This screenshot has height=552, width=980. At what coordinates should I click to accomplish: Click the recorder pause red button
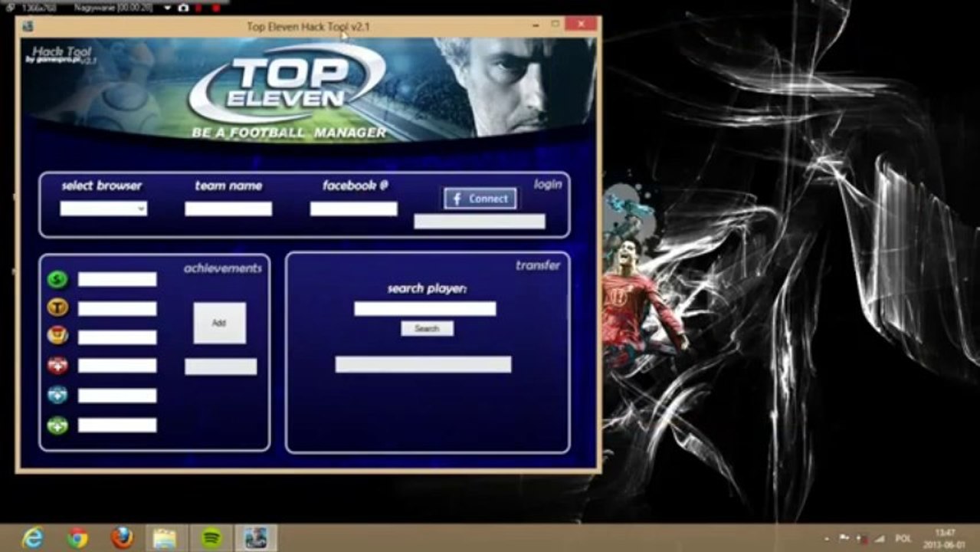tap(198, 8)
